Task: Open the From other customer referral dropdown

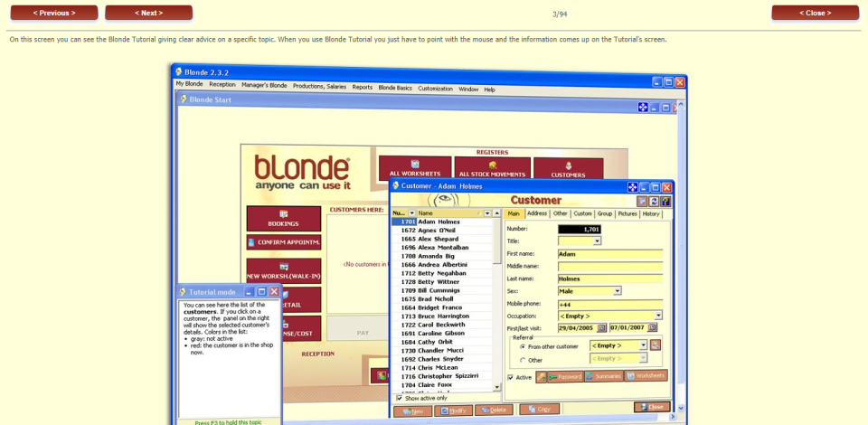Action: pos(643,345)
